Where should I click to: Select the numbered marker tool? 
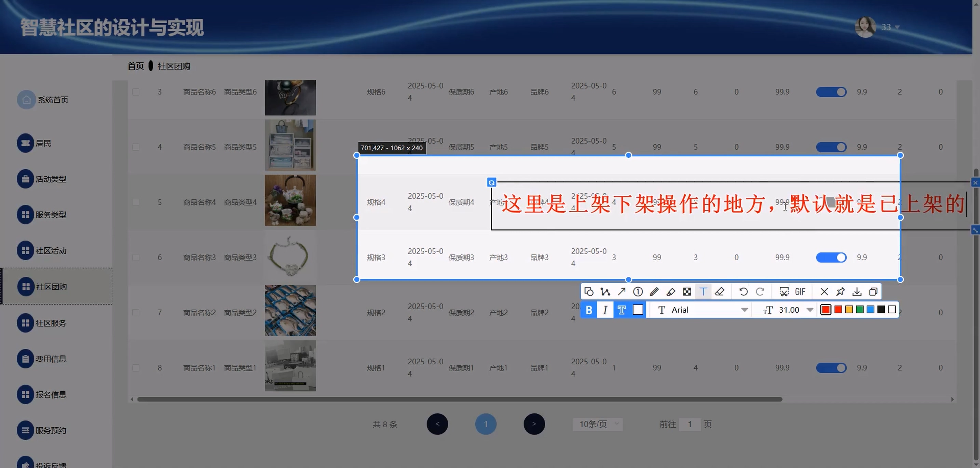click(638, 292)
